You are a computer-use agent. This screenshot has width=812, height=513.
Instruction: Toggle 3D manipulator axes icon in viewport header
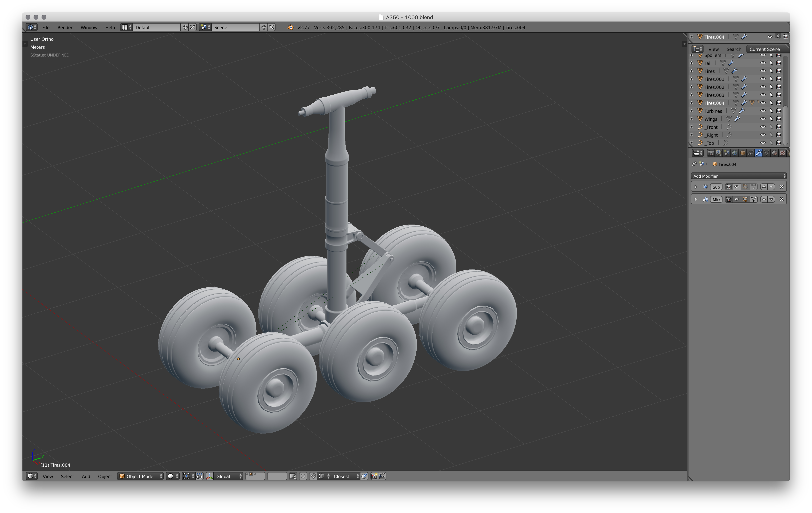click(x=210, y=476)
